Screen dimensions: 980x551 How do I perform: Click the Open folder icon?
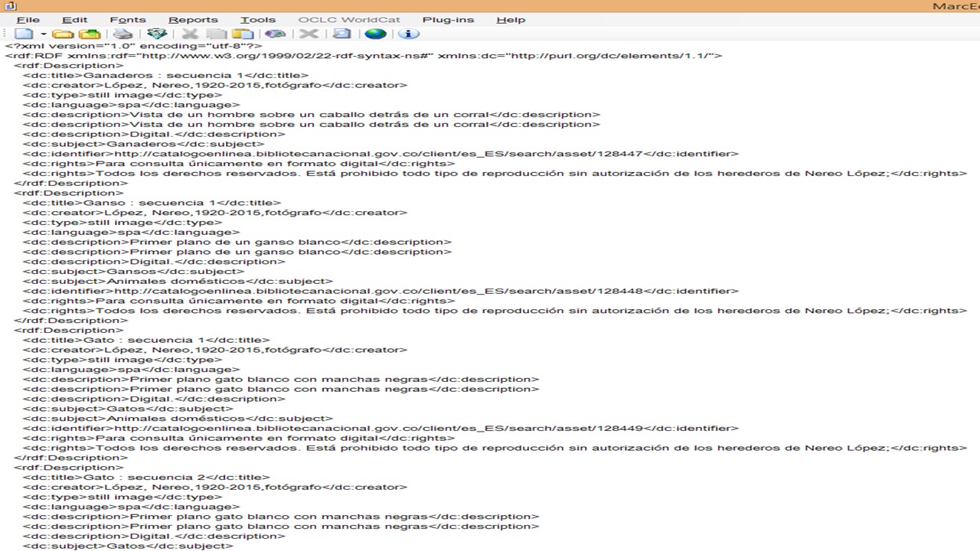point(63,34)
